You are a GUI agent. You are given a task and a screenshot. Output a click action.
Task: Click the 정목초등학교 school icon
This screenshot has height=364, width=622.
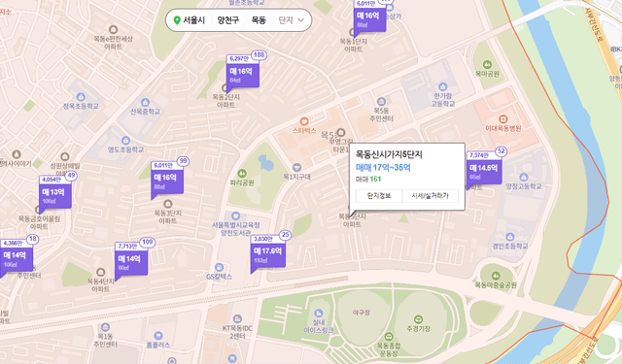click(81, 97)
